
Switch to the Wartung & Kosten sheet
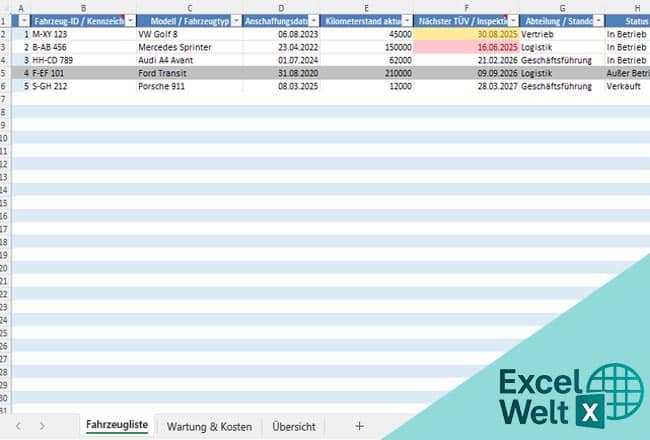pyautogui.click(x=209, y=426)
